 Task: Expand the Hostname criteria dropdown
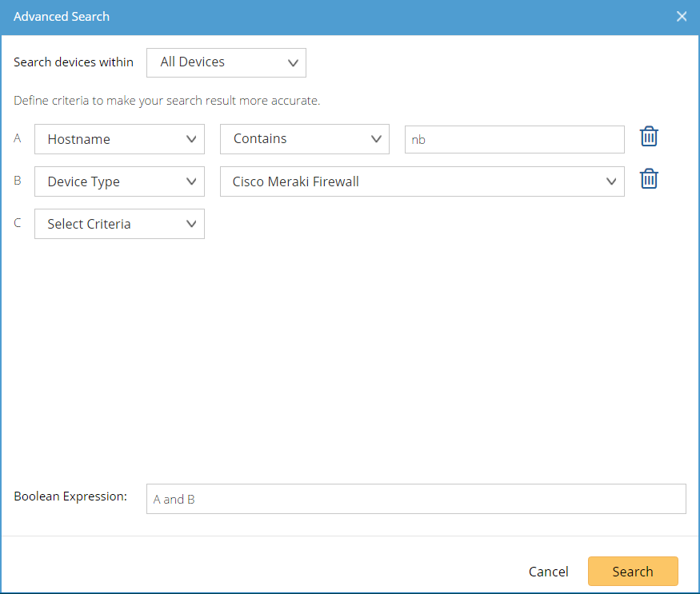[x=119, y=139]
